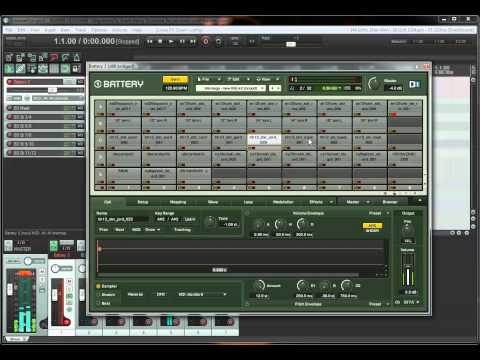Image resolution: width=480 pixels, height=360 pixels.
Task: Open the cell output channel dropdown
Action: [x=412, y=302]
